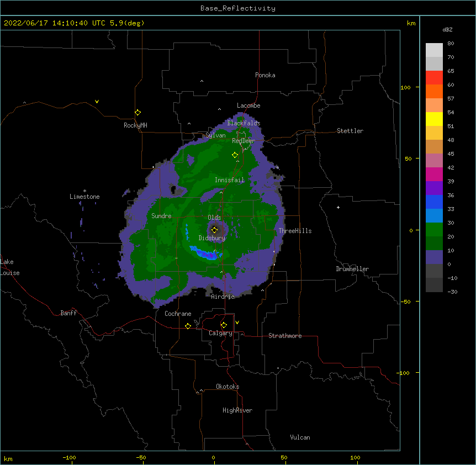The width and height of the screenshot is (476, 465).
Task: Click the dBZ legend heading
Action: coord(447,29)
